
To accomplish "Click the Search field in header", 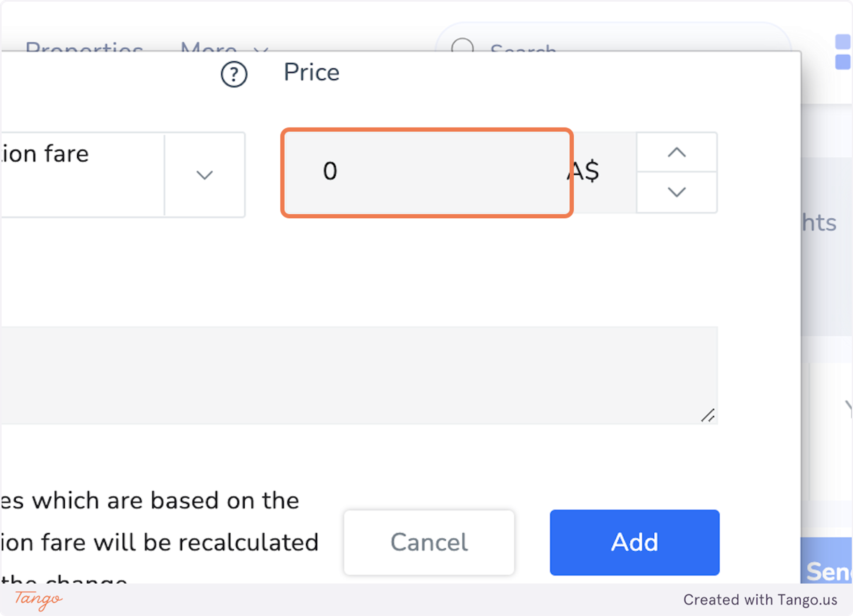I will [597, 47].
